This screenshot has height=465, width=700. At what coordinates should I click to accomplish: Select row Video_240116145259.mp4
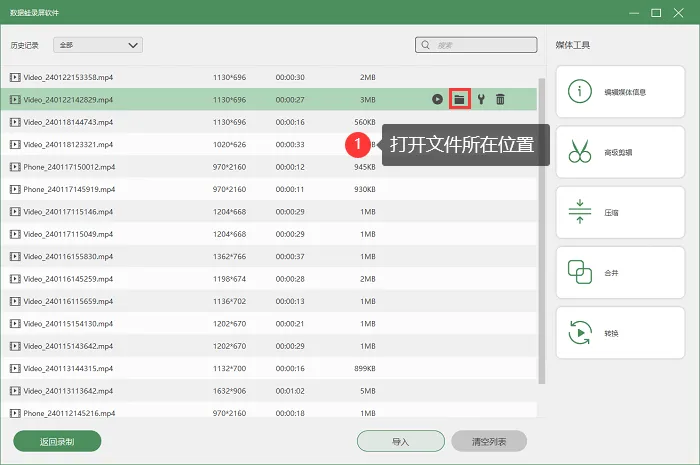pos(269,279)
